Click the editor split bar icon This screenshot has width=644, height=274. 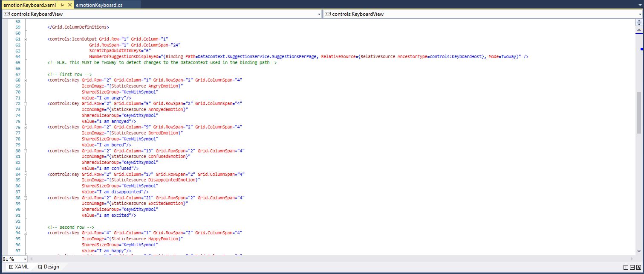coord(639,23)
